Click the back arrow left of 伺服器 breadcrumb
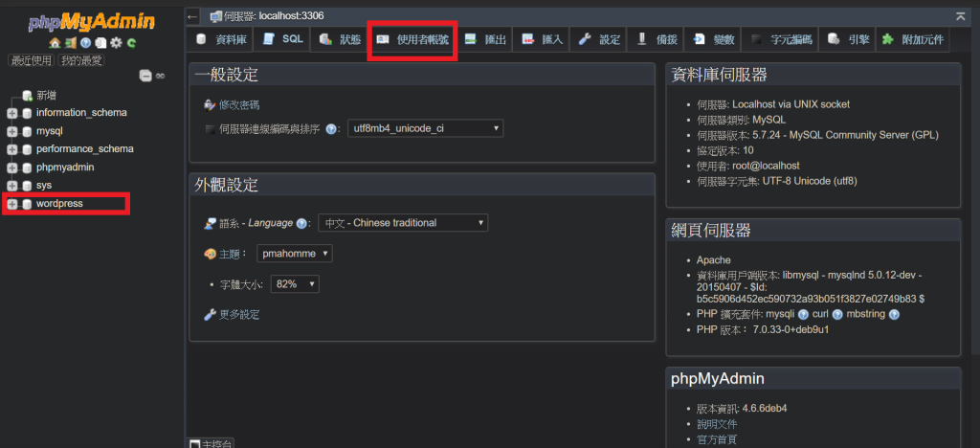Screen dimensions: 980x448 tap(193, 16)
